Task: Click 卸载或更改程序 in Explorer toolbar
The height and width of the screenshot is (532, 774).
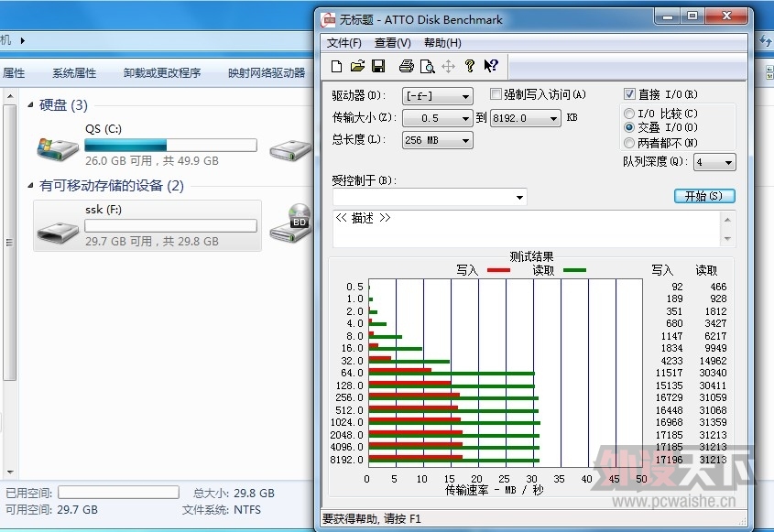Action: tap(162, 73)
